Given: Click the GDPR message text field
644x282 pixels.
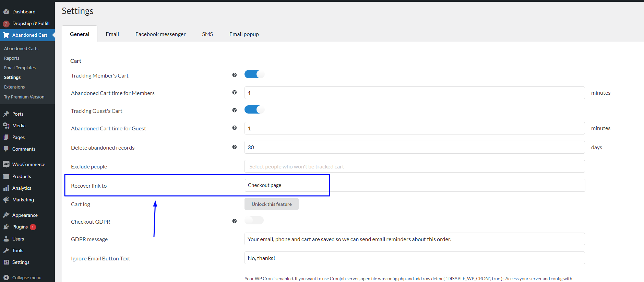Looking at the screenshot, I should pos(414,239).
